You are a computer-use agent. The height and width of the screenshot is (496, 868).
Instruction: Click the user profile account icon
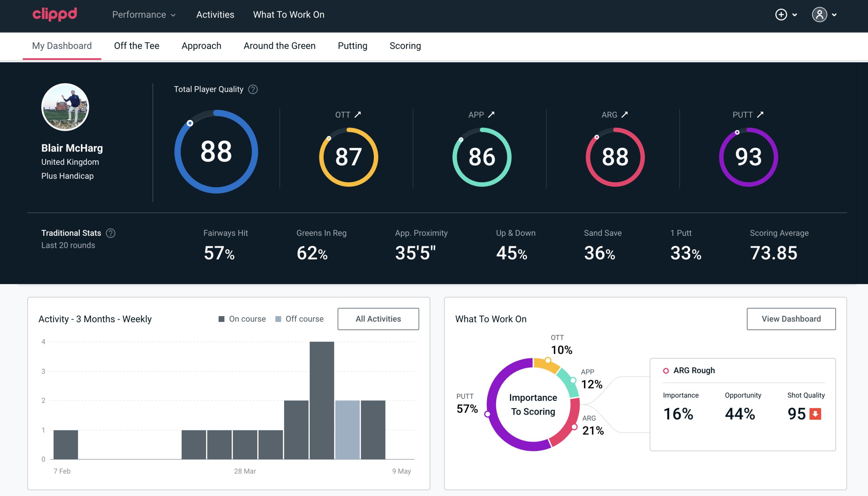[820, 15]
